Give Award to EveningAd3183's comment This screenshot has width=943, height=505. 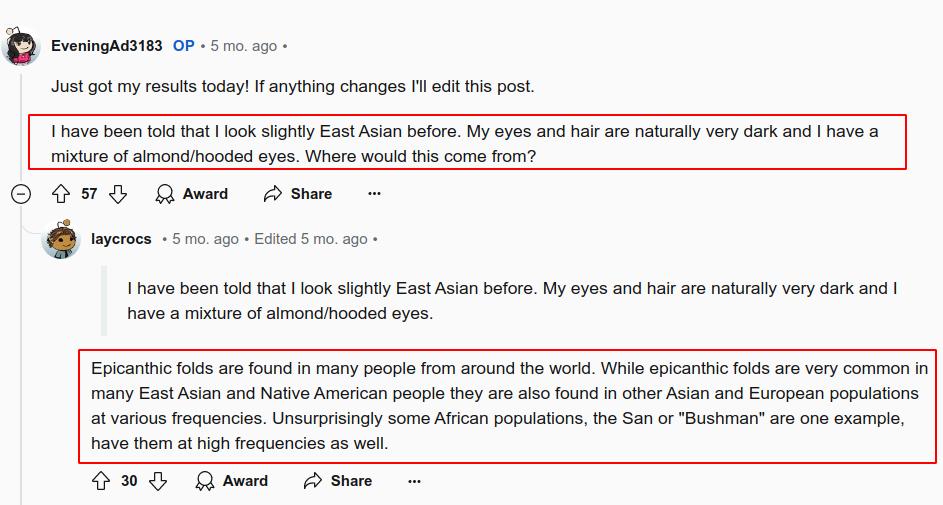coord(192,194)
